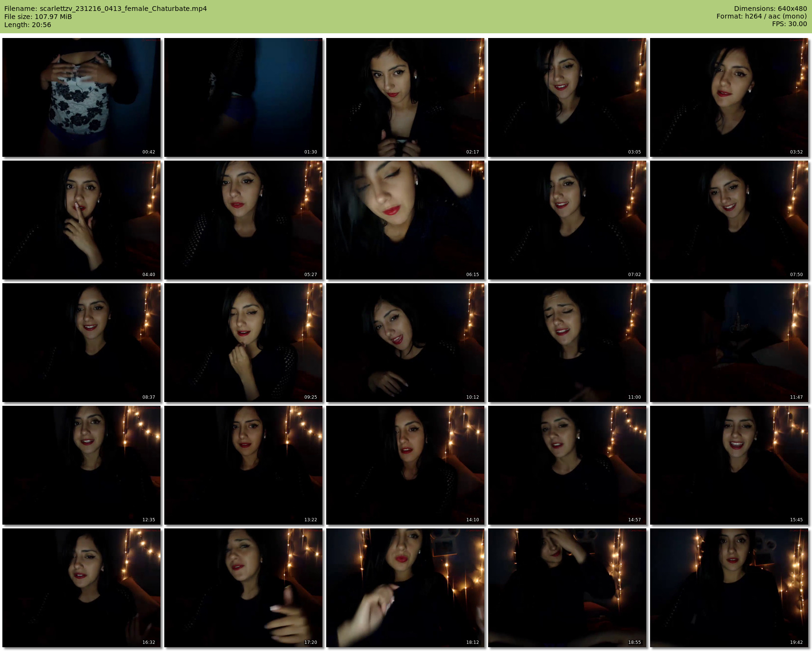Click the FPS 30.00 label
This screenshot has width=812, height=651.
789,24
